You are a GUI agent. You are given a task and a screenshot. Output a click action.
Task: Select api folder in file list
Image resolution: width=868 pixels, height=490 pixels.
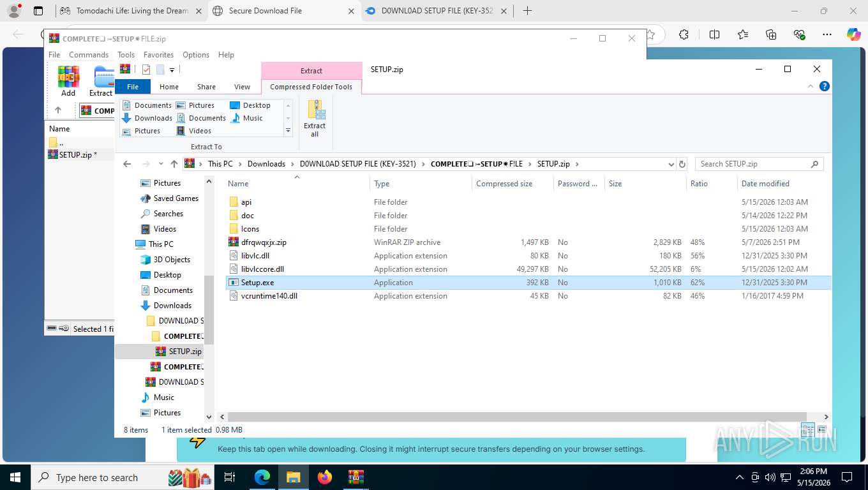point(528,202)
